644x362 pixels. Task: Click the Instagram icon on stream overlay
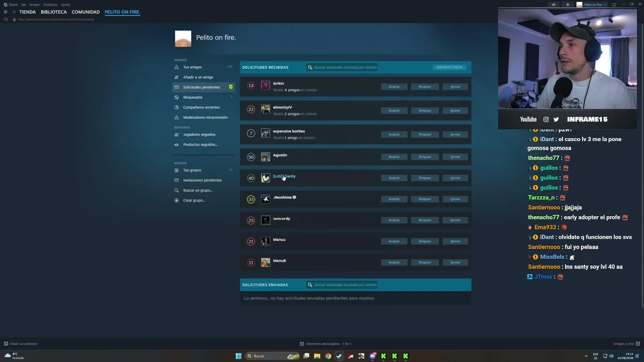click(x=546, y=120)
